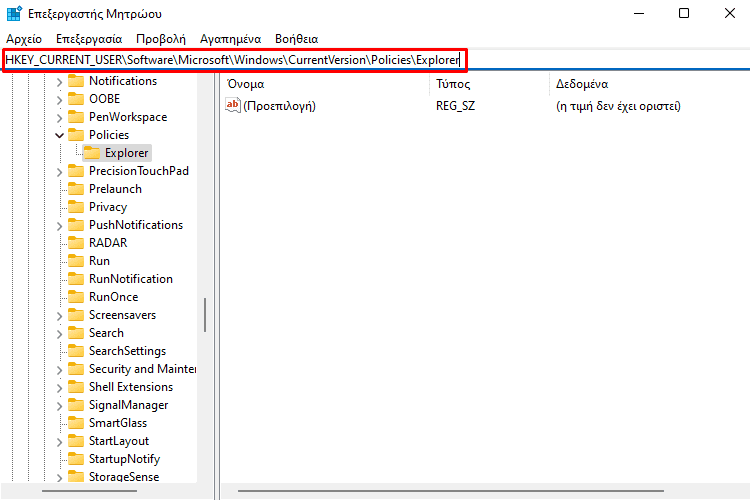Open the Αρχείο menu
This screenshot has width=750, height=500.
pyautogui.click(x=24, y=39)
